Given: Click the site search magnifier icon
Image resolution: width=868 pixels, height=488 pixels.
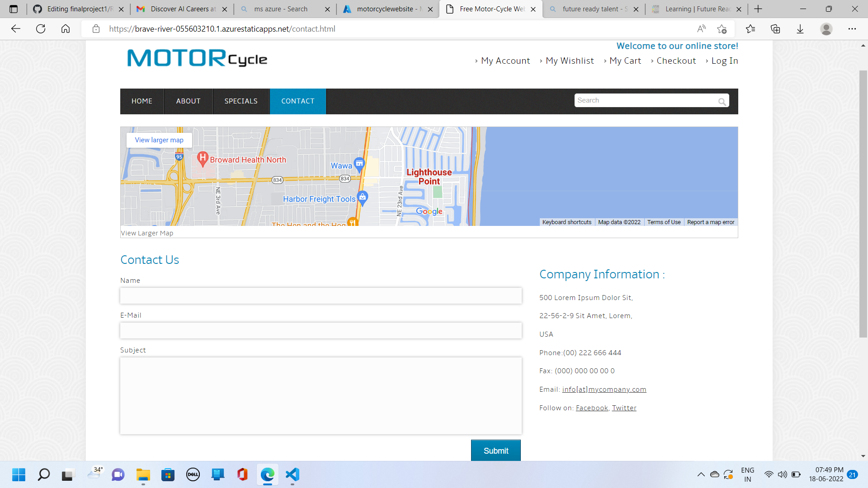Looking at the screenshot, I should point(722,101).
